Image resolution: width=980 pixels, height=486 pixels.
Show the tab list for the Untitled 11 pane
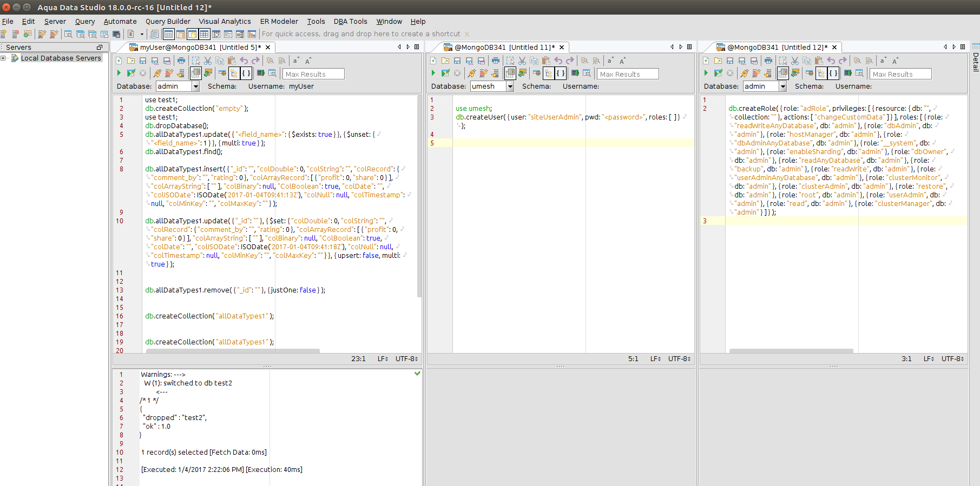(689, 47)
